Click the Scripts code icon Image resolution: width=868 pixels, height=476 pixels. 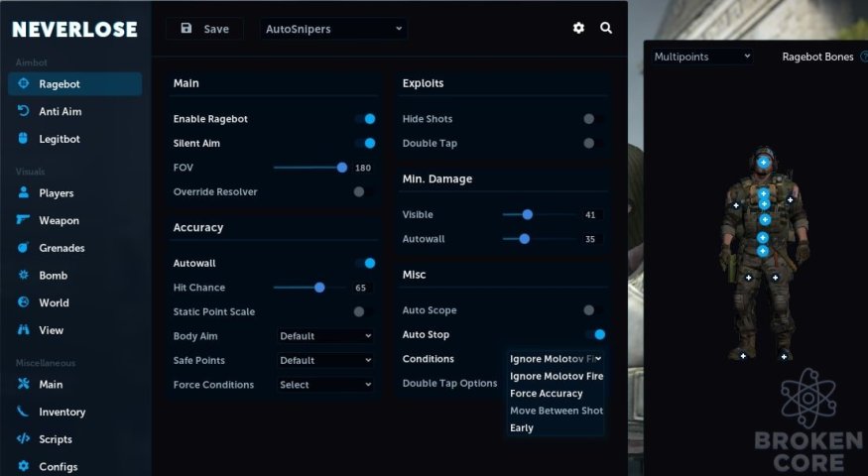23,439
